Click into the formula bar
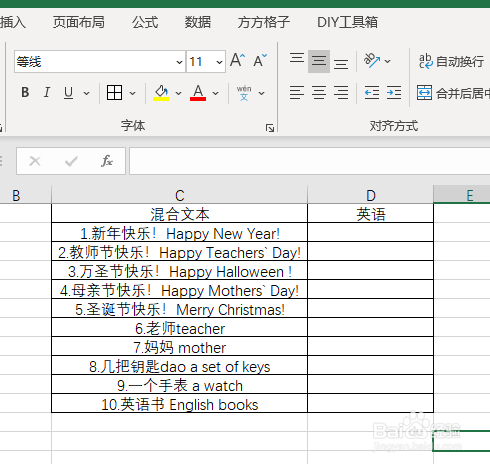The image size is (490, 464). click(310, 161)
